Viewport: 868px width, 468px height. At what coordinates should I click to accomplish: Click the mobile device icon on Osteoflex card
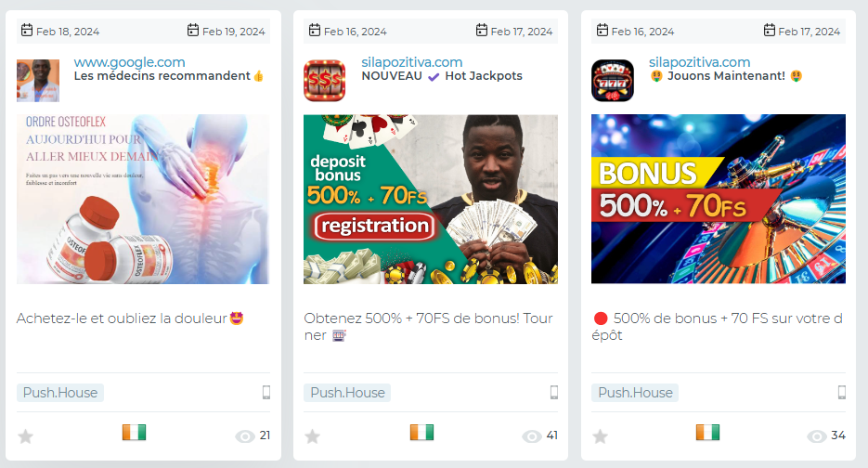(266, 392)
